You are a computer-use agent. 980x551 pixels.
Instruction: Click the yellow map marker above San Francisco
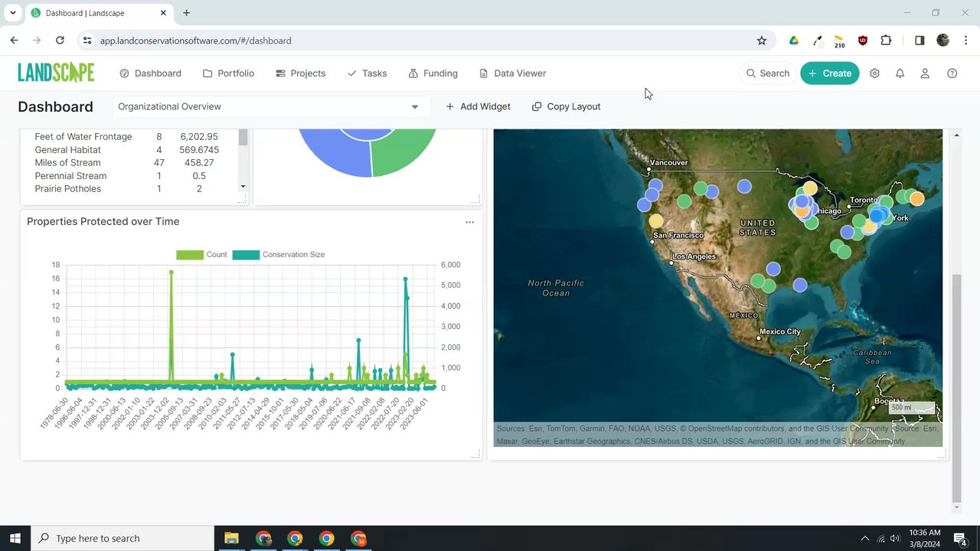tap(656, 221)
